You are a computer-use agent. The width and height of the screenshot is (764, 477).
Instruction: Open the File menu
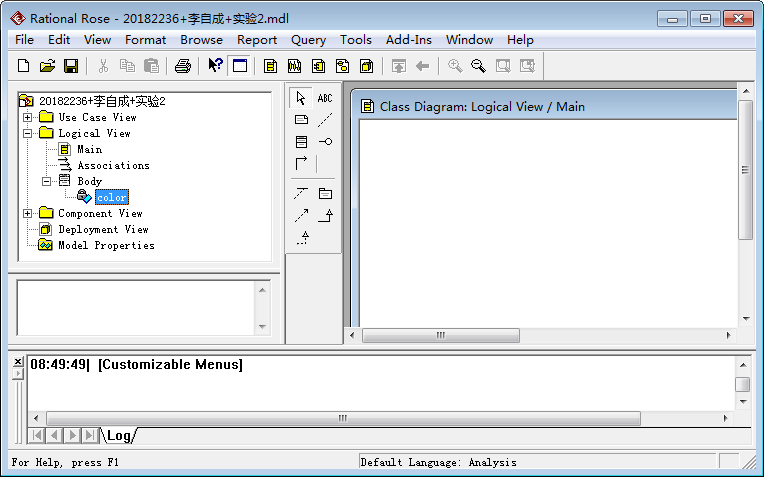[x=24, y=40]
